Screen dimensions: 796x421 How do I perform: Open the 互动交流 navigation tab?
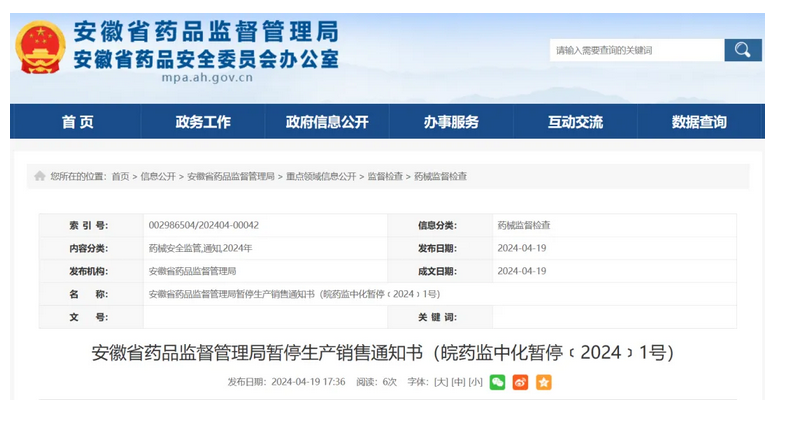tap(575, 122)
